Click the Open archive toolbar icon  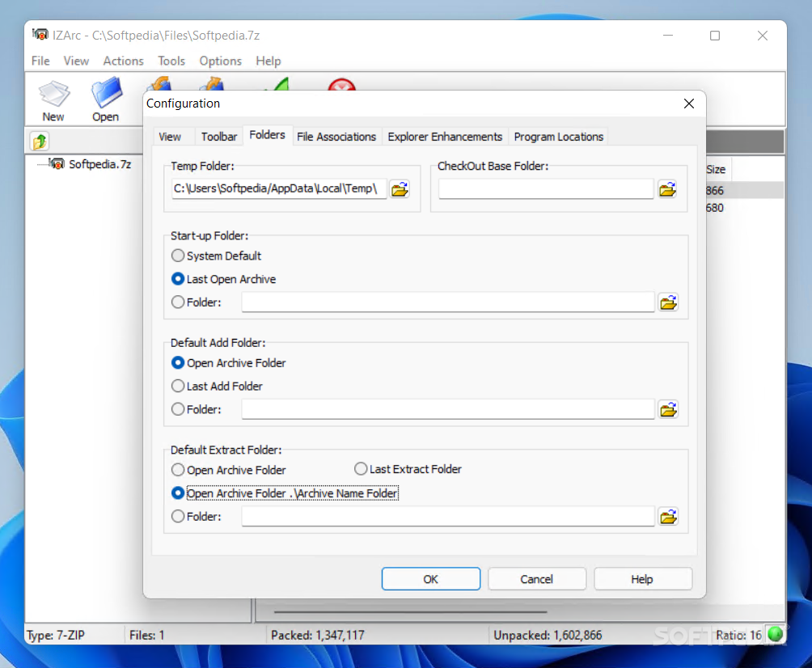tap(106, 101)
